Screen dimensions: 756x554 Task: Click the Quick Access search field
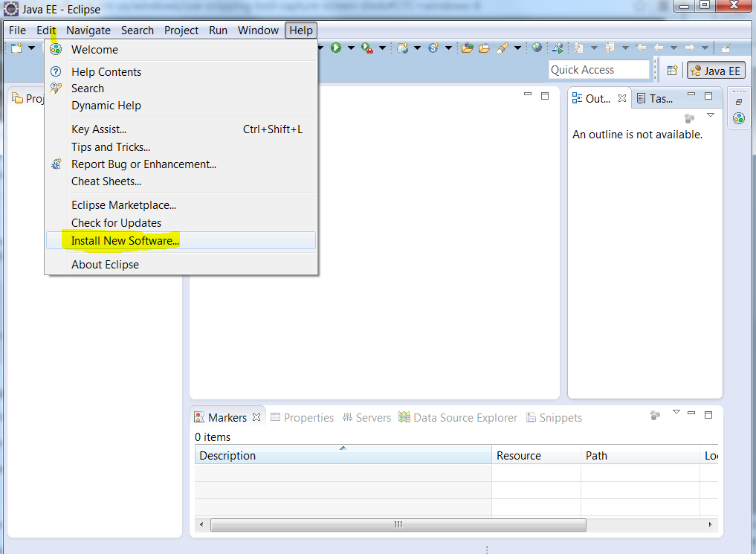(599, 70)
